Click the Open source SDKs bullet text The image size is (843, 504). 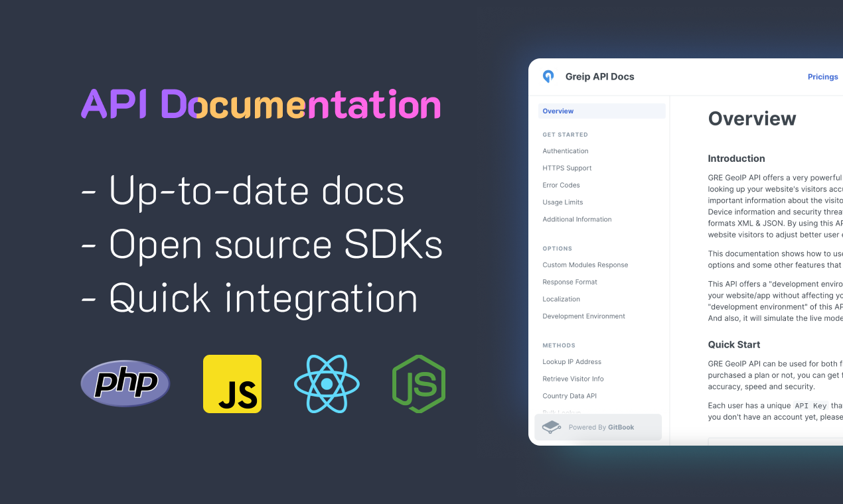pyautogui.click(x=262, y=245)
